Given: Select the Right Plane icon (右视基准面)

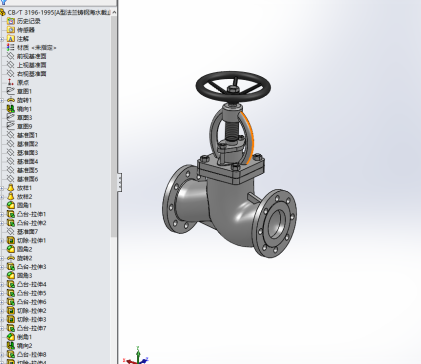Looking at the screenshot, I should click(11, 74).
